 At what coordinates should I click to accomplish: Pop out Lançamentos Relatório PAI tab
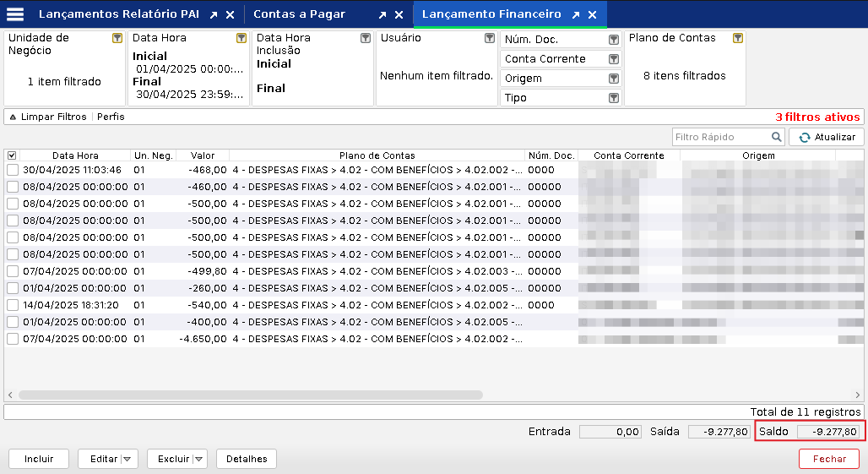tap(214, 15)
